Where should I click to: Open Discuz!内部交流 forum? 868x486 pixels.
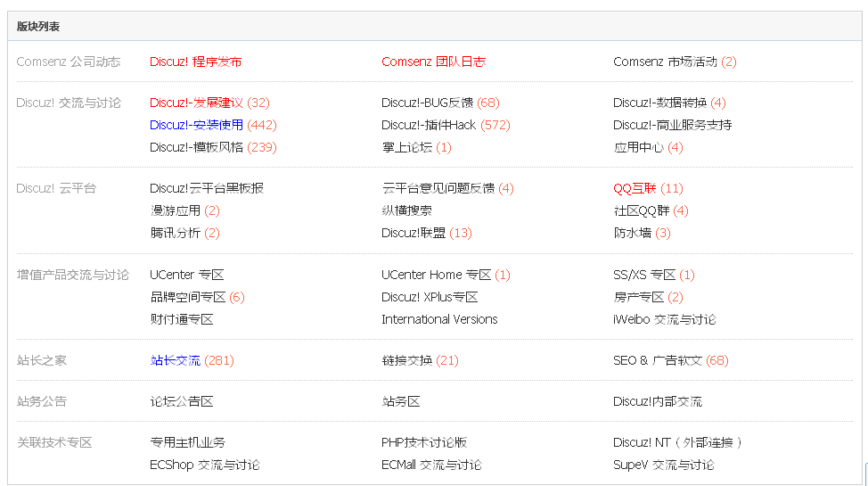pos(658,401)
